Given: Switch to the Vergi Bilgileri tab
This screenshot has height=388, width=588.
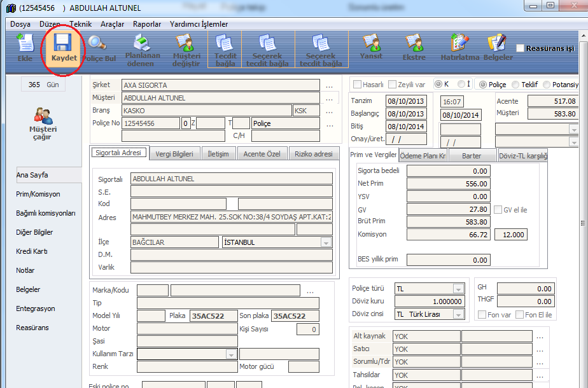Looking at the screenshot, I should (174, 154).
